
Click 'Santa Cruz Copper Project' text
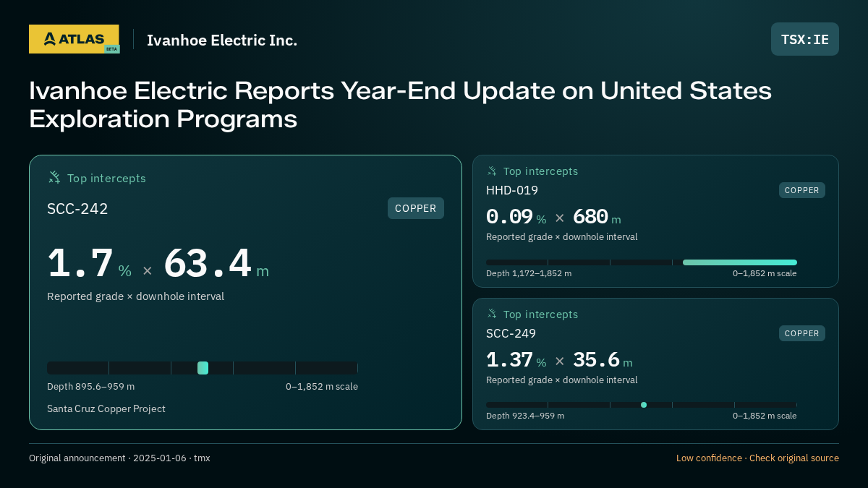(106, 409)
